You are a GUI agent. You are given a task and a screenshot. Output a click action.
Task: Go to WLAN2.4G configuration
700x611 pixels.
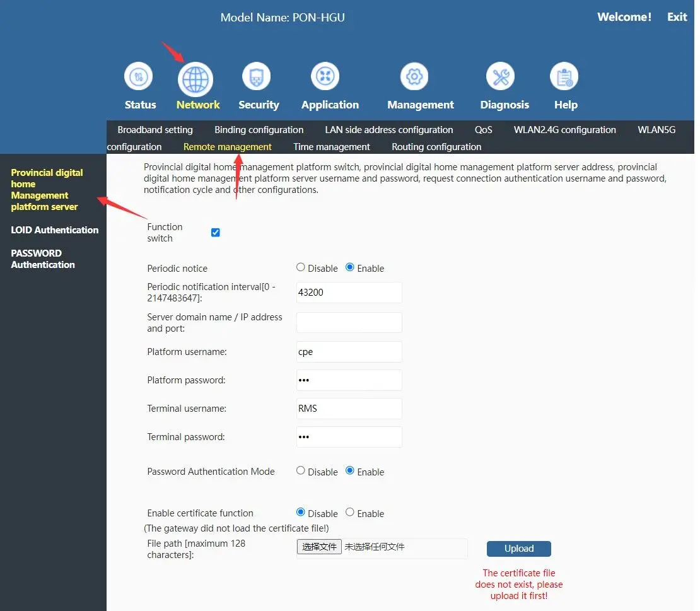pyautogui.click(x=564, y=130)
